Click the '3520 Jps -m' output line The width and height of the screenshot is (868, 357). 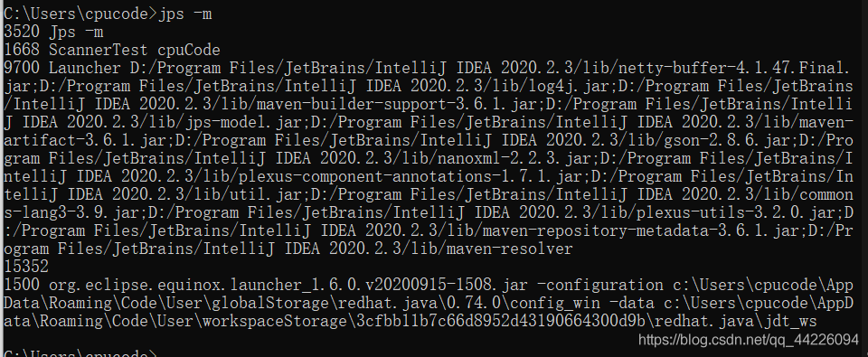click(x=53, y=33)
